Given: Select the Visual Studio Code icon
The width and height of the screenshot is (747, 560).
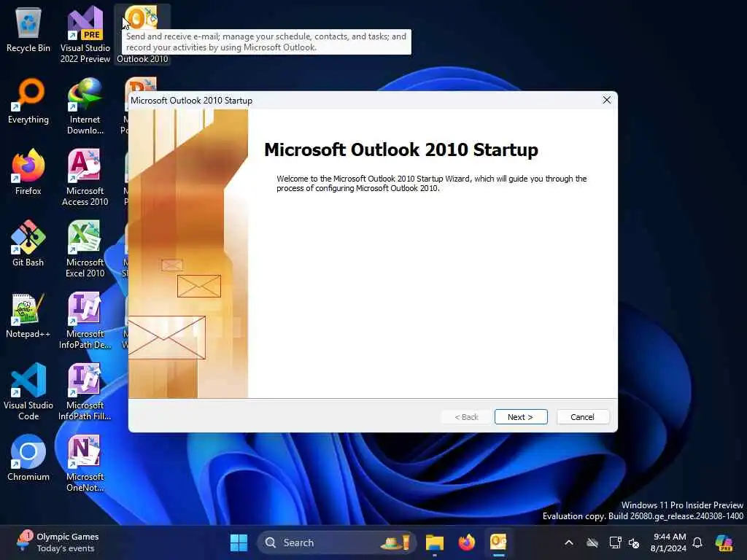Looking at the screenshot, I should coord(28,392).
